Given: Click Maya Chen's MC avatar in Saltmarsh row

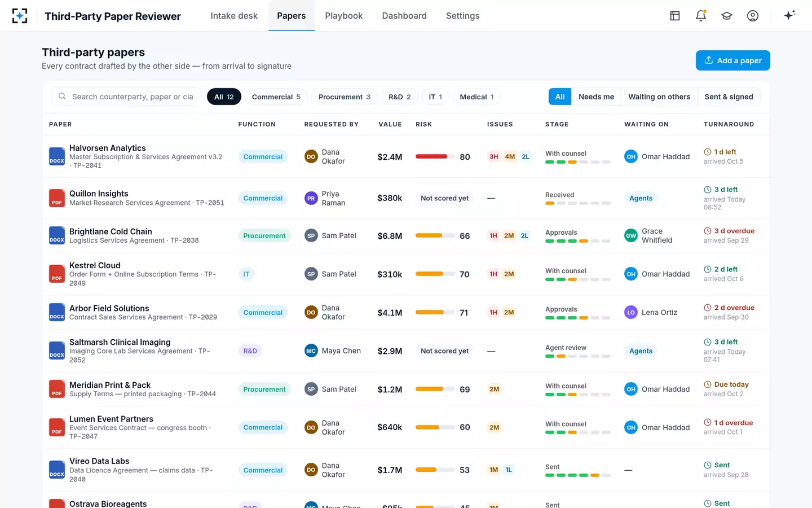Looking at the screenshot, I should coord(311,351).
